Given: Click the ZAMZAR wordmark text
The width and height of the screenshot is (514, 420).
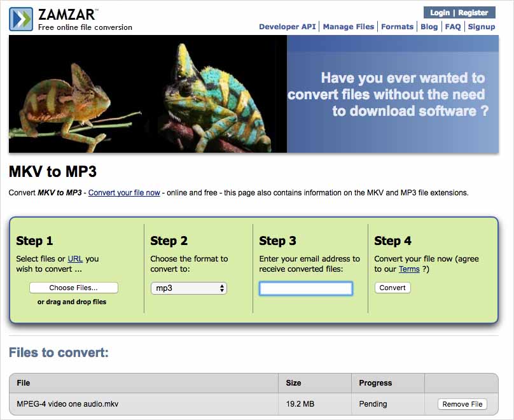Looking at the screenshot, I should [67, 15].
